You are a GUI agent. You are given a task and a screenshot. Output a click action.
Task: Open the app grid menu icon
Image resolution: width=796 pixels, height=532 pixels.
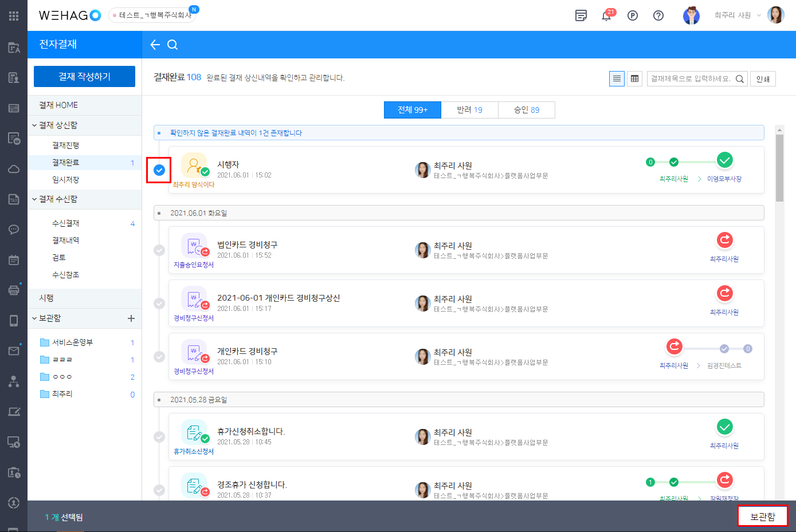[x=14, y=16]
